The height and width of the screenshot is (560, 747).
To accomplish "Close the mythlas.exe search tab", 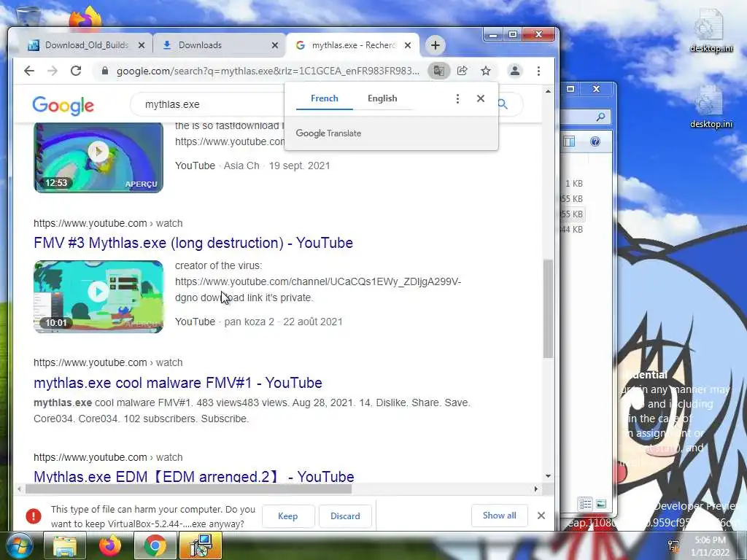I will pyautogui.click(x=408, y=45).
